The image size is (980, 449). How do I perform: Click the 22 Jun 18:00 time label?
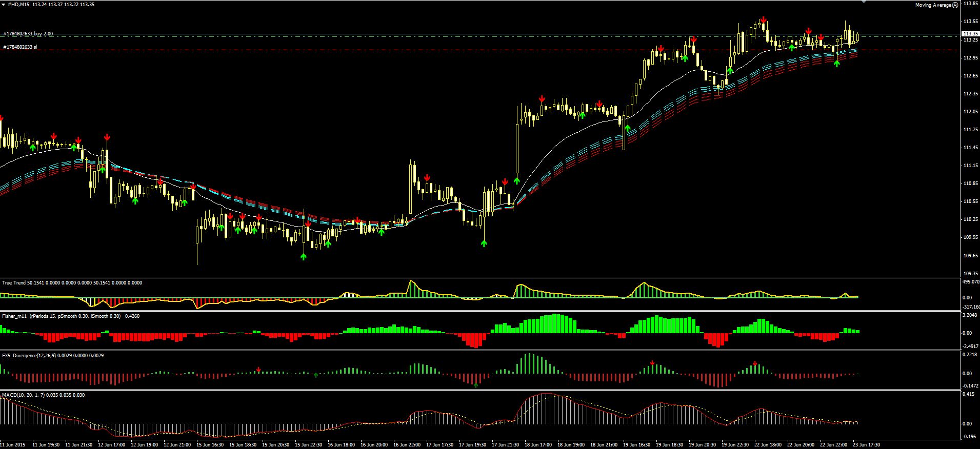768,444
